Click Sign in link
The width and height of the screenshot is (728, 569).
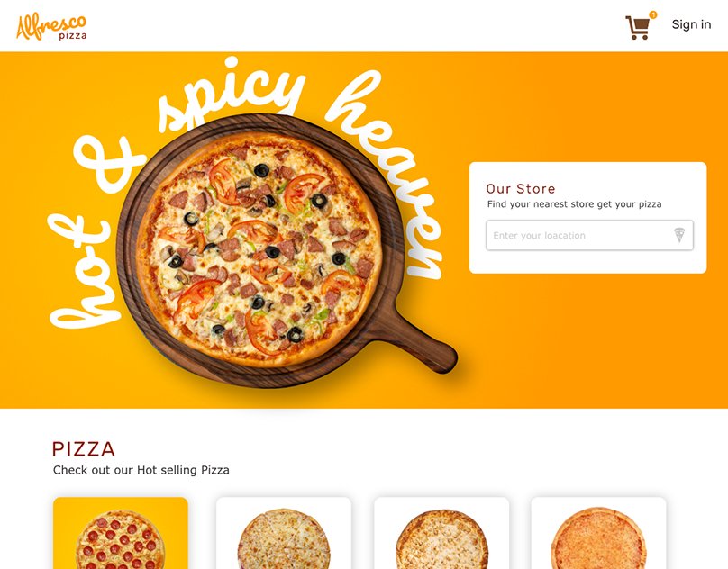click(691, 24)
